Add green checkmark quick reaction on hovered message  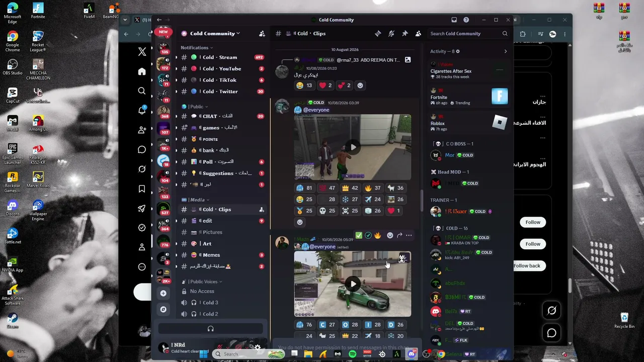pyautogui.click(x=359, y=235)
